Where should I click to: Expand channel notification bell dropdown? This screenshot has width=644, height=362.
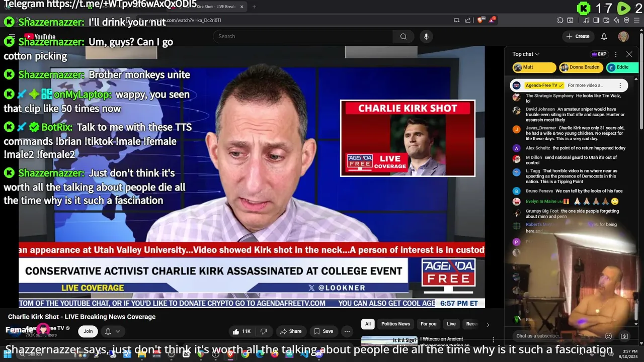[x=112, y=331]
